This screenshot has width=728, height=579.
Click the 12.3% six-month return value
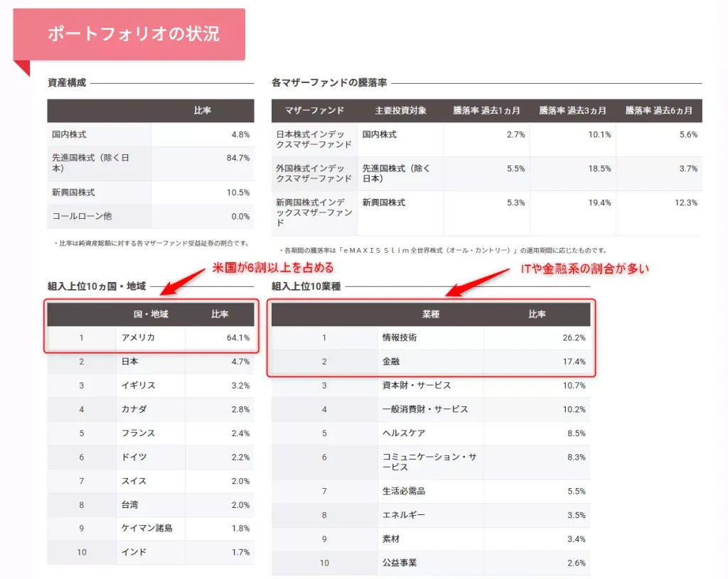click(686, 202)
